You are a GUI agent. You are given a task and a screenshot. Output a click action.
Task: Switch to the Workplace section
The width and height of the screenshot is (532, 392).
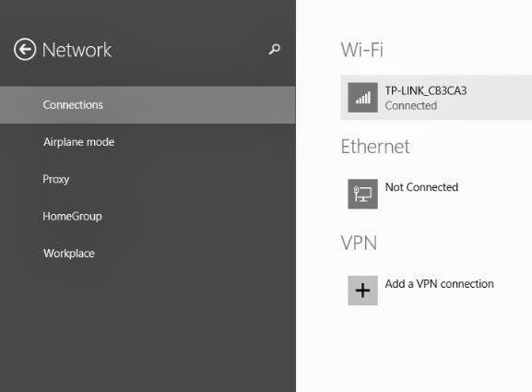point(69,254)
